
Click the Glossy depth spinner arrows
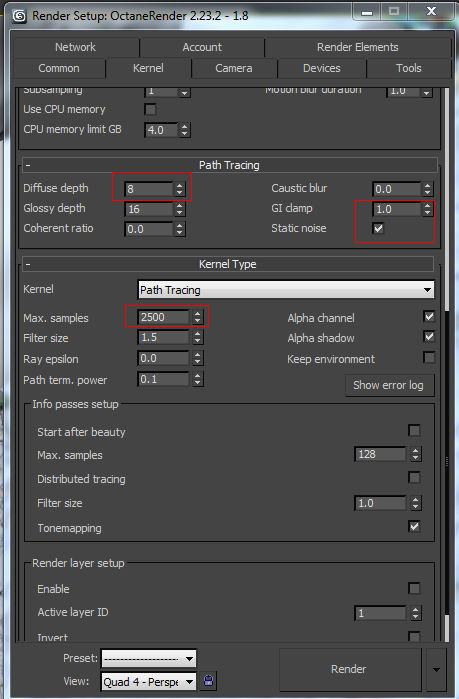(x=180, y=209)
